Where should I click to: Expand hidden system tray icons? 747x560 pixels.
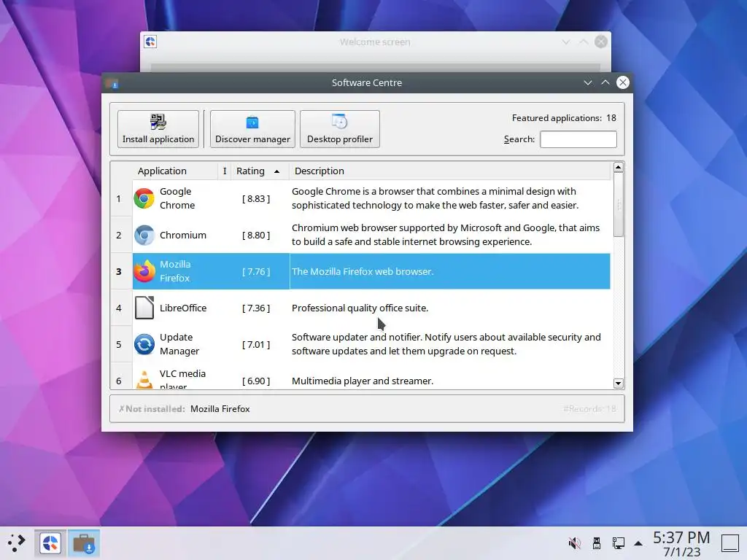pyautogui.click(x=638, y=543)
